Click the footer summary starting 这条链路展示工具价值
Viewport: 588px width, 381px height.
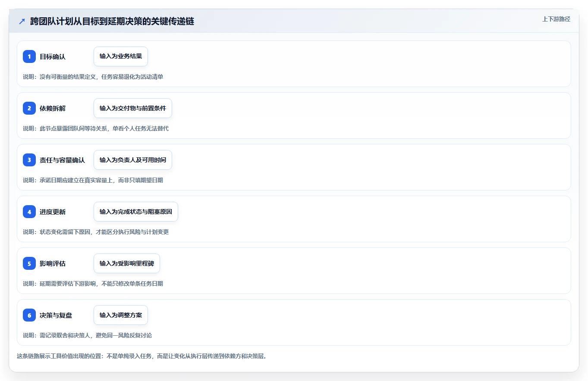[141, 356]
